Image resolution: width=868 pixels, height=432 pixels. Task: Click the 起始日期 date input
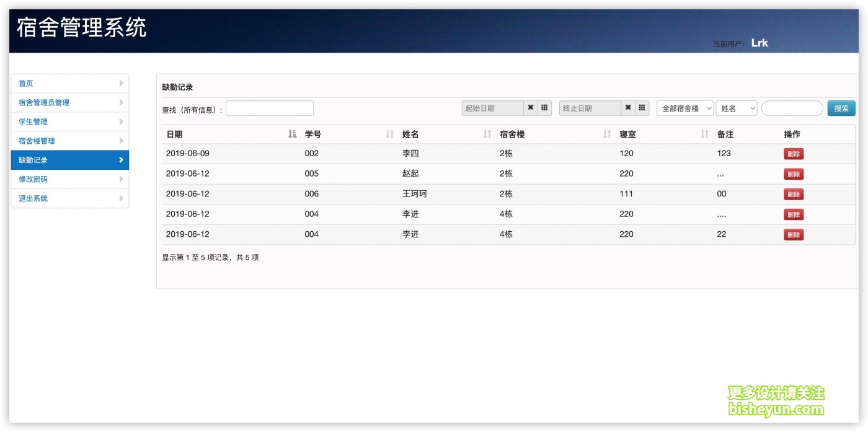[x=493, y=108]
